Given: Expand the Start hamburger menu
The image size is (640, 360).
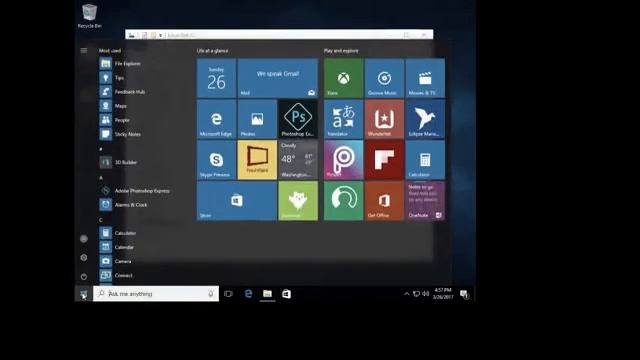Looking at the screenshot, I should coord(84,51).
